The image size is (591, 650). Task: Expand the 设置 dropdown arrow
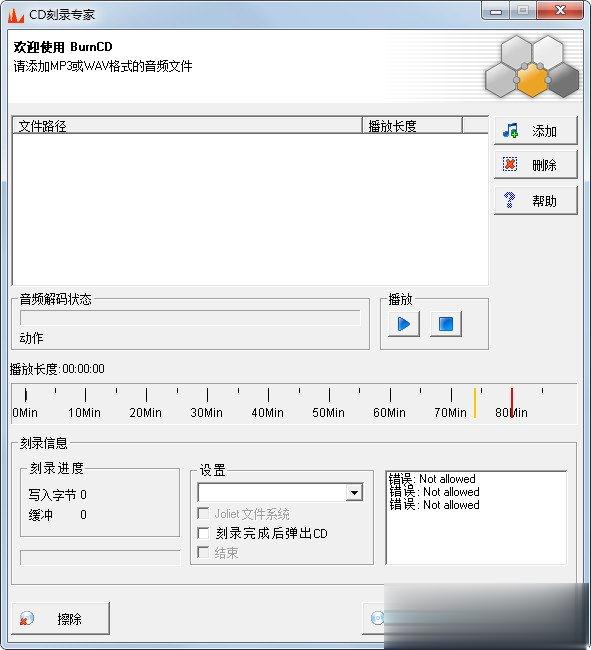click(x=354, y=493)
